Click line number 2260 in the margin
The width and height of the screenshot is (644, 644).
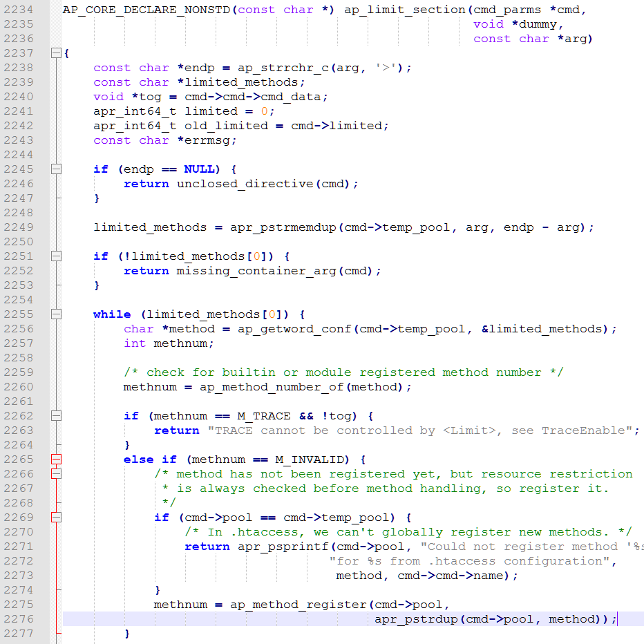point(18,387)
